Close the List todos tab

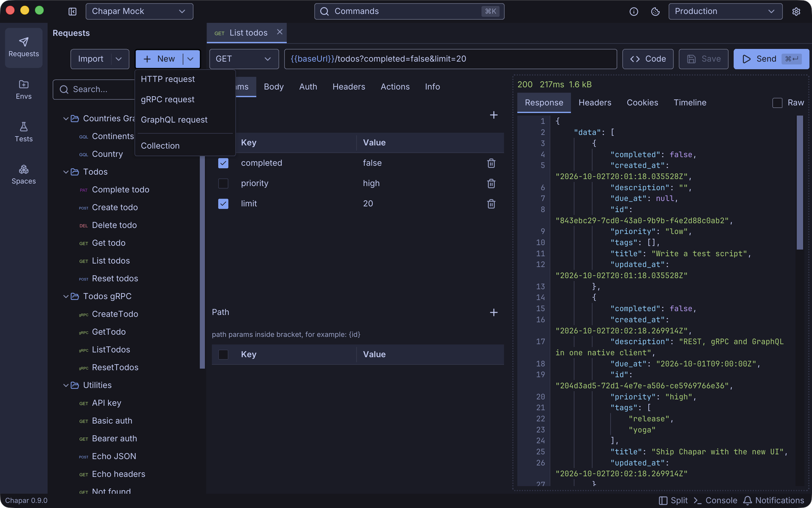280,32
